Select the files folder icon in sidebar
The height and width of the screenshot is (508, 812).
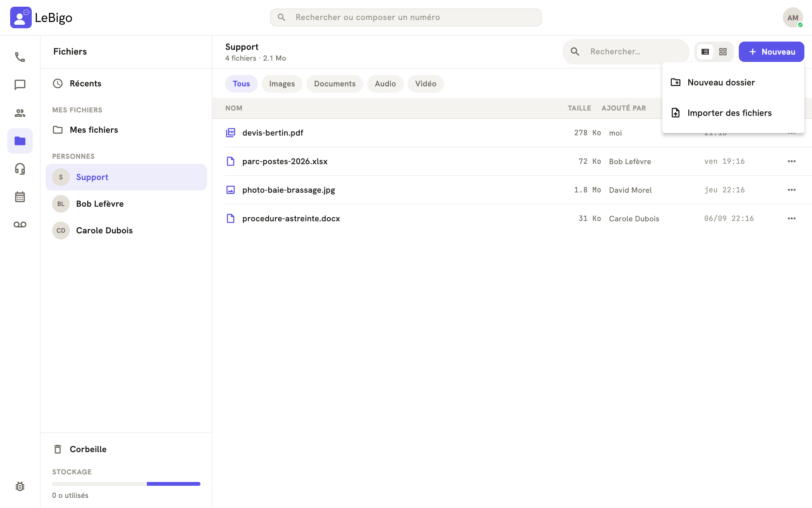[x=20, y=141]
